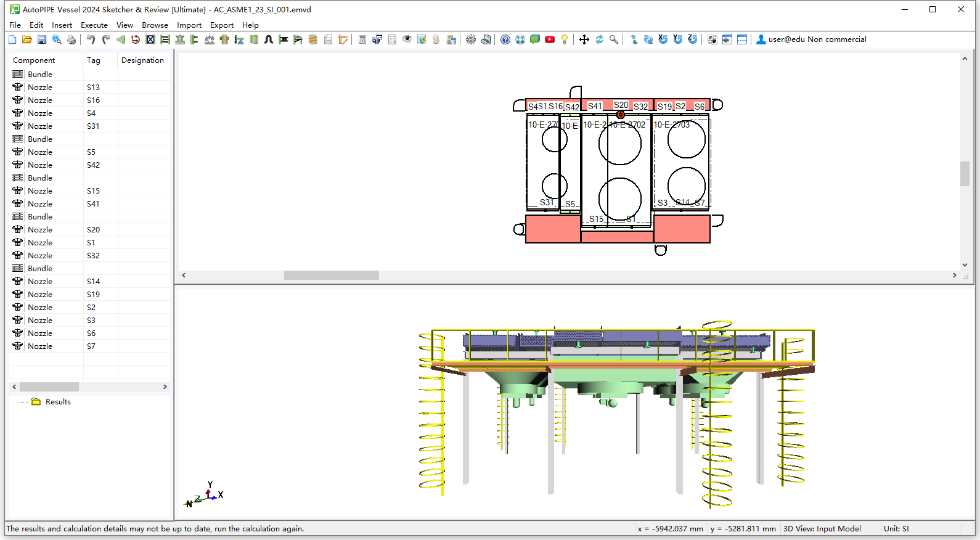Click the New document toolbar icon
The width and height of the screenshot is (980, 540).
[12, 39]
